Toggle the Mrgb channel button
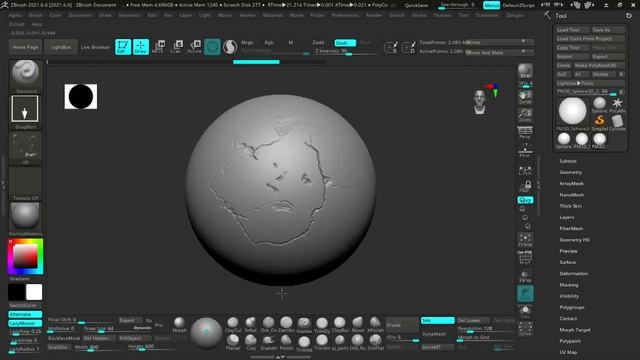 [247, 42]
